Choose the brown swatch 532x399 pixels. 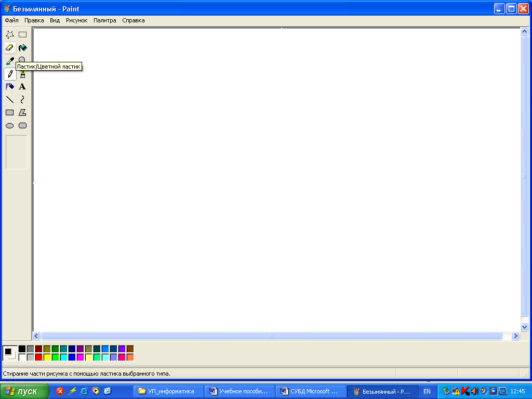point(130,349)
